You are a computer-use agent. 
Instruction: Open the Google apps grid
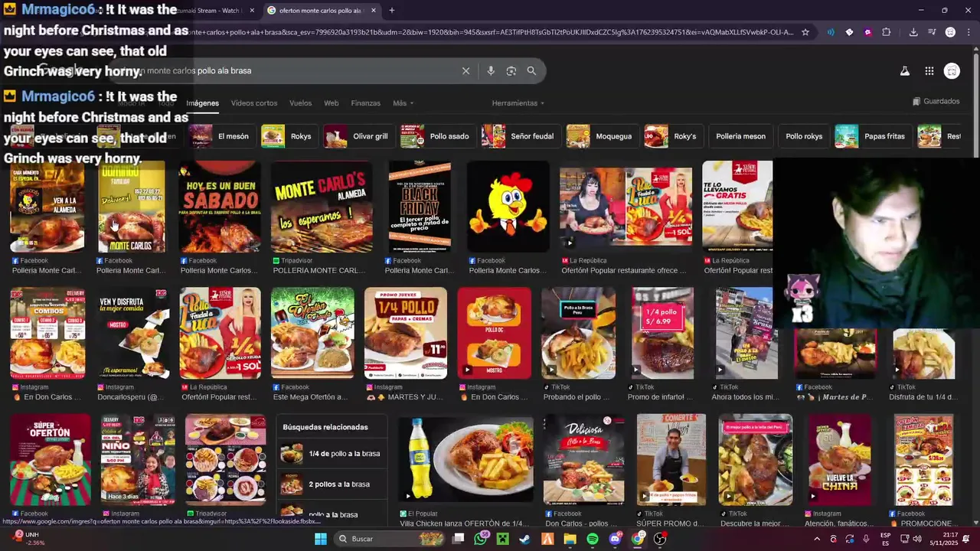click(929, 70)
